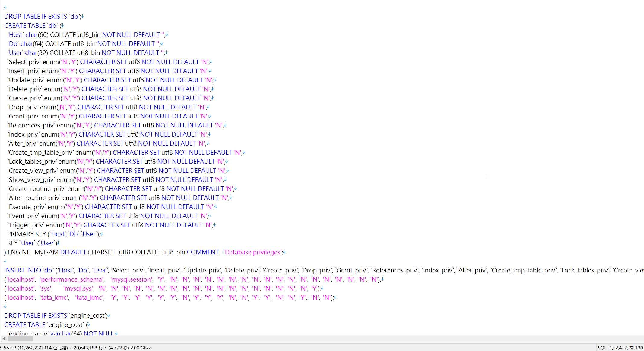Viewport: 644px width, 351px height.
Task: Click the horizontal scrollbar's left arrow
Action: (4, 339)
